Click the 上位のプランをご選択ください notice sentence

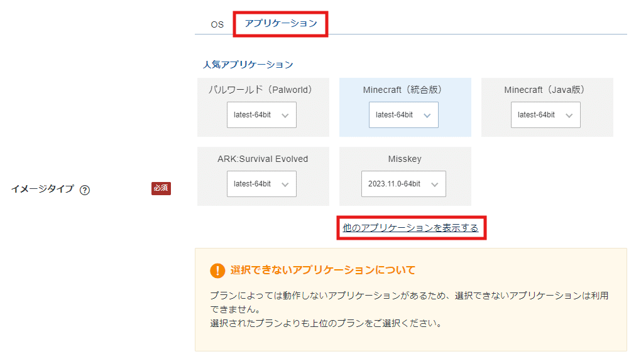[x=326, y=323]
